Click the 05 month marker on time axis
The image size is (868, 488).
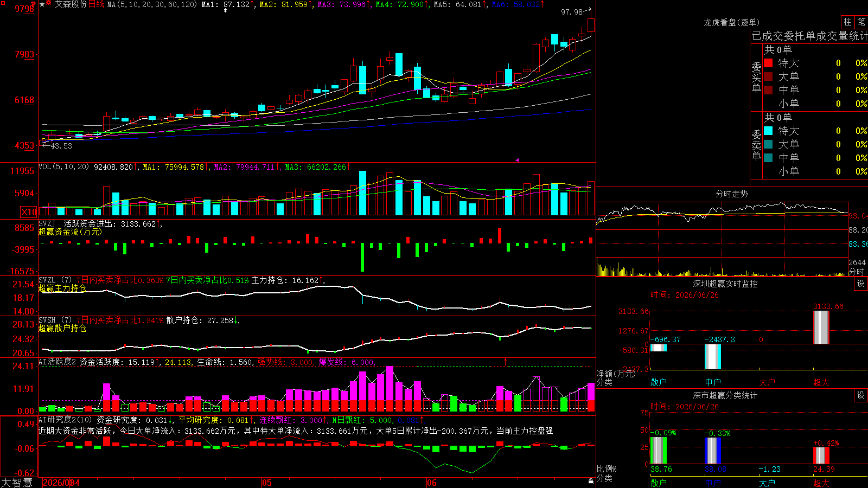266,483
